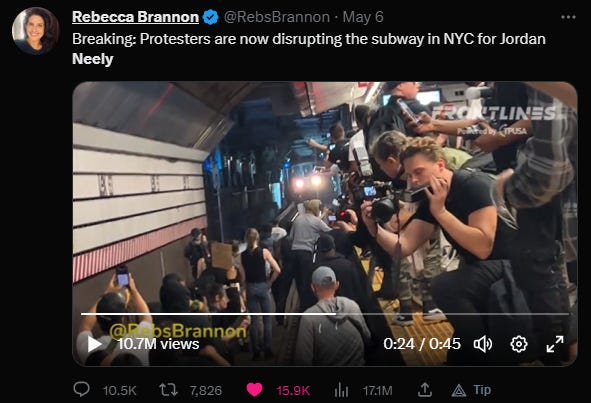Seek along the video progress bar
Image resolution: width=591 pixels, height=403 pixels.
(x=325, y=314)
